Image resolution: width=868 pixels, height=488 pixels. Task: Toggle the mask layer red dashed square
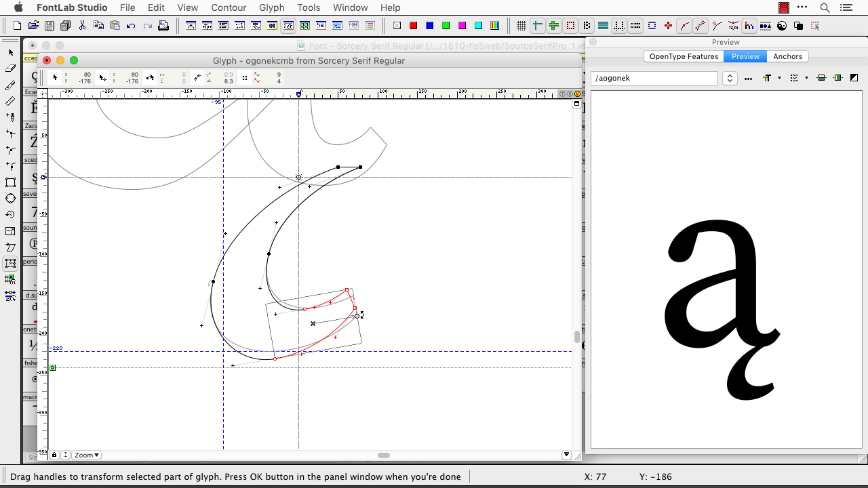(570, 26)
